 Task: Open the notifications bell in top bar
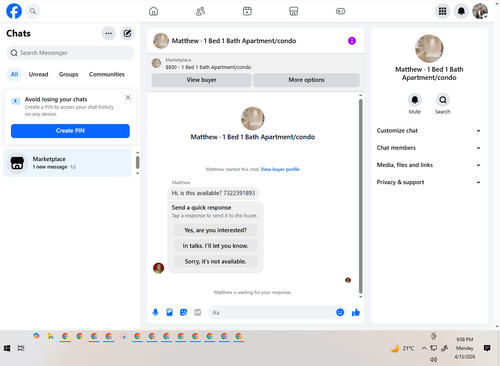461,11
